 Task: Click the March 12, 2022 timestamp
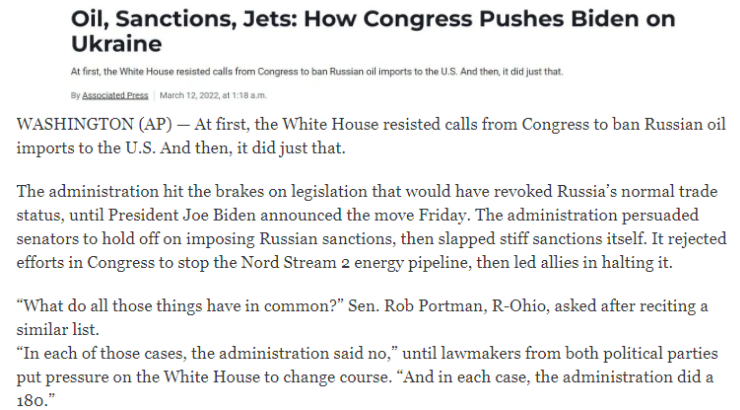coord(213,95)
